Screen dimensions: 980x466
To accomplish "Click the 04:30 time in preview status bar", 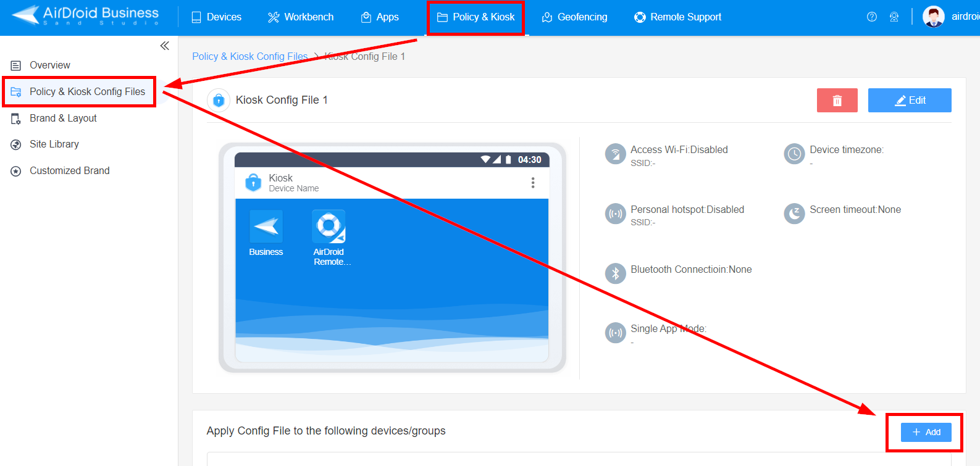I will tap(529, 160).
